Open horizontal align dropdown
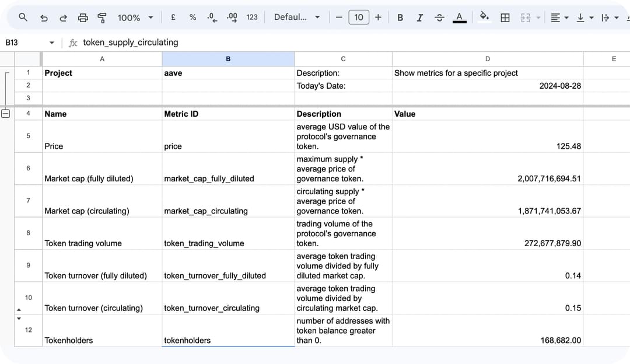Viewport: 630px width, 364px height. pos(559,17)
